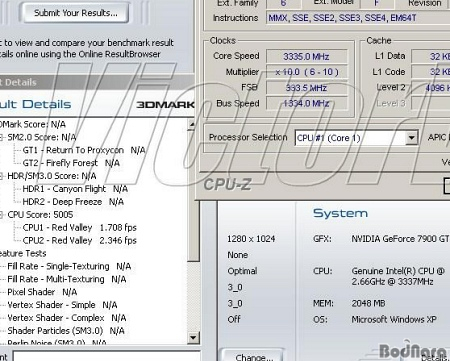The image size is (450, 361).
Task: Click the Instructions MMX, SSE field
Action: point(358,18)
